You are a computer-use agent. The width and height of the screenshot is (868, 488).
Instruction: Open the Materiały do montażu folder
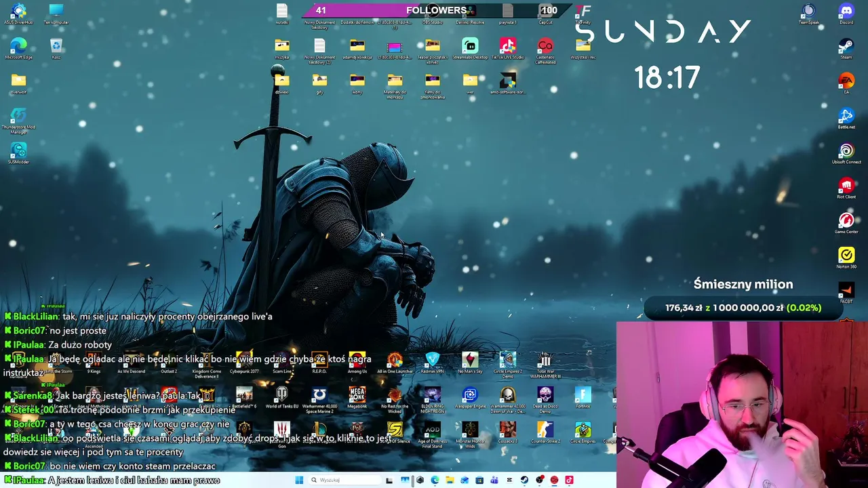coord(395,86)
